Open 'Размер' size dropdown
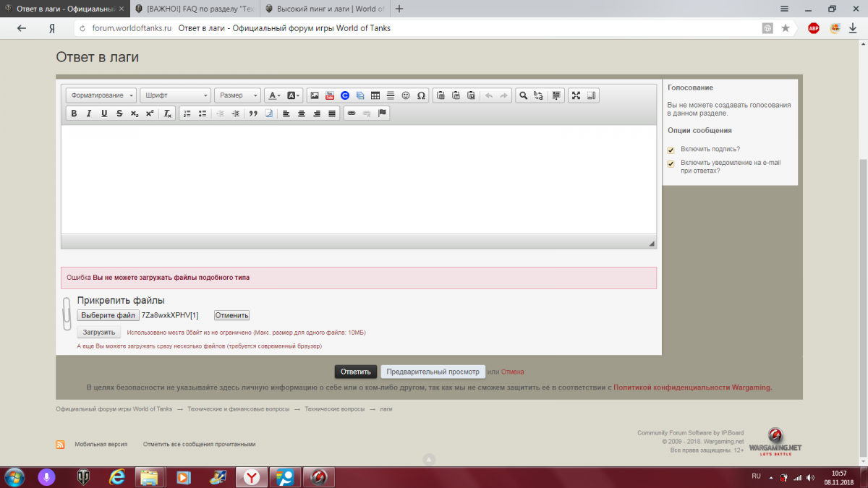Screen dimensions: 868x488 (237, 95)
